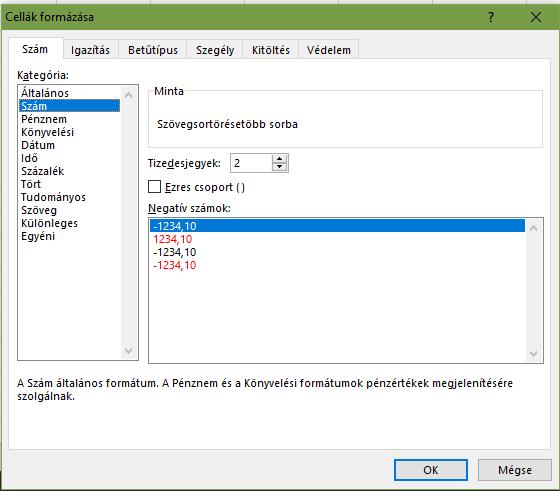Click category list scroll up arrow

coord(129,95)
